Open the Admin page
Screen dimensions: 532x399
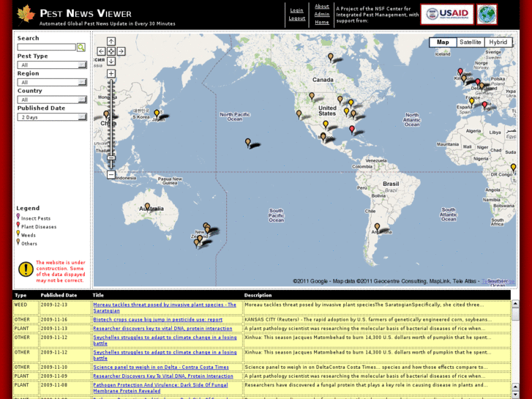pyautogui.click(x=322, y=14)
